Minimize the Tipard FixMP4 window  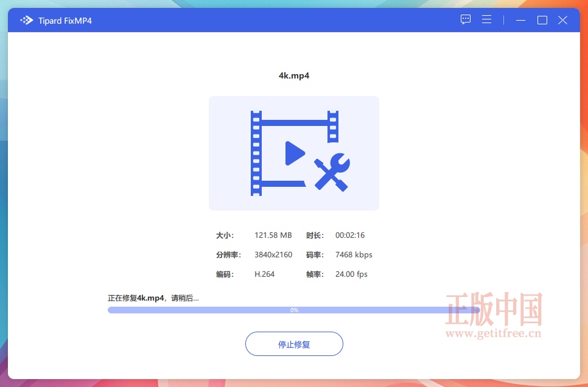tap(520, 20)
